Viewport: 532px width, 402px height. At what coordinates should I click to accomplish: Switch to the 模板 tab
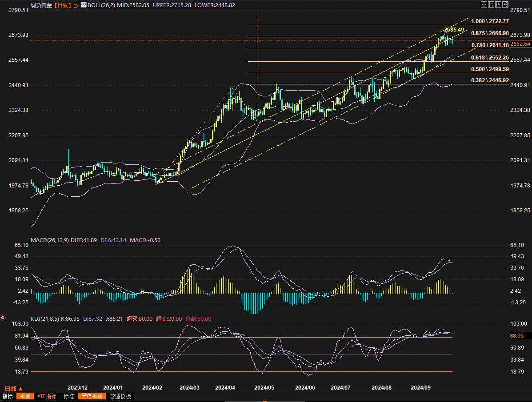tap(24, 396)
